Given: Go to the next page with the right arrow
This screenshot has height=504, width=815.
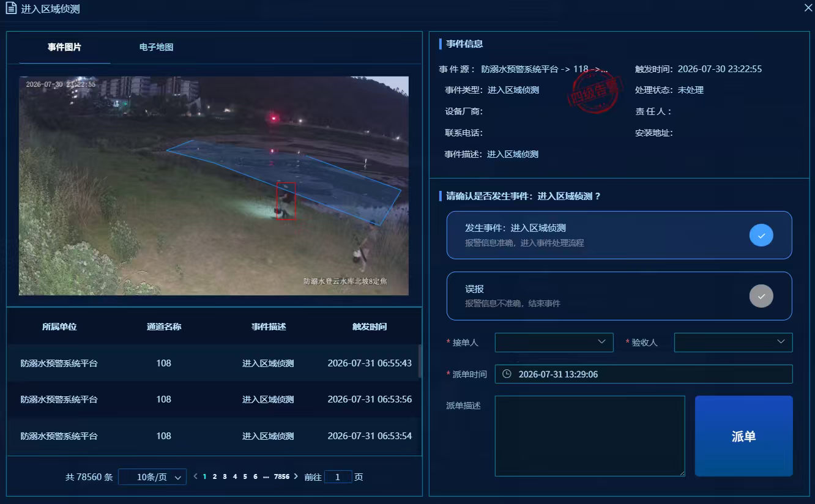Looking at the screenshot, I should pyautogui.click(x=296, y=476).
